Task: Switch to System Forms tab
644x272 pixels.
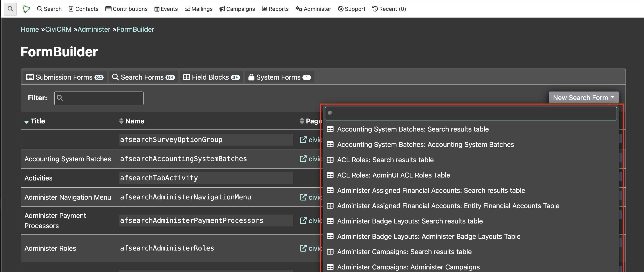Action: pyautogui.click(x=279, y=77)
